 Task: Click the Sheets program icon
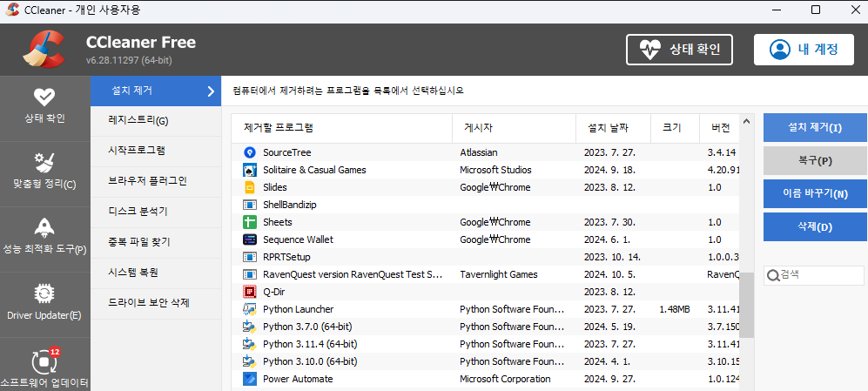click(250, 222)
